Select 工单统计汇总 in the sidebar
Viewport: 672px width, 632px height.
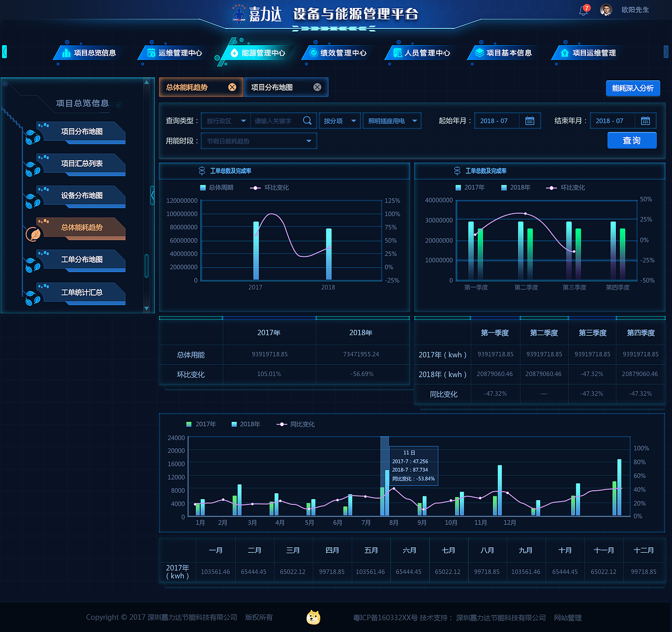pyautogui.click(x=81, y=293)
